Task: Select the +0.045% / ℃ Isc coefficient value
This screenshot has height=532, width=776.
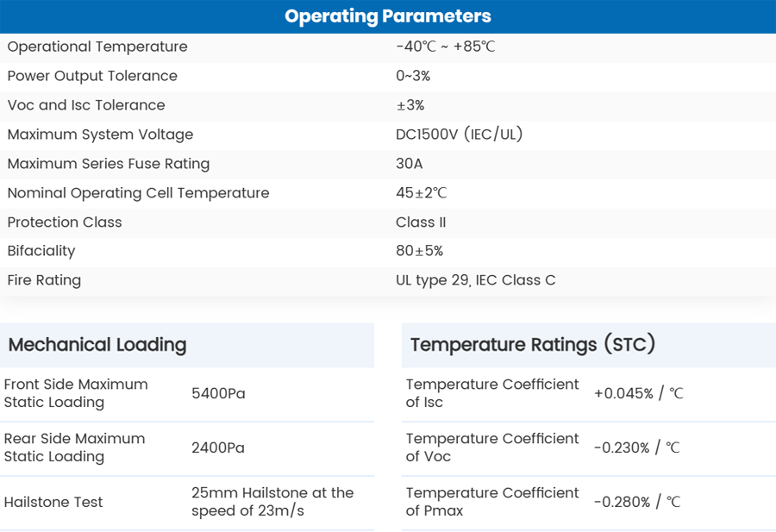Action: point(638,393)
